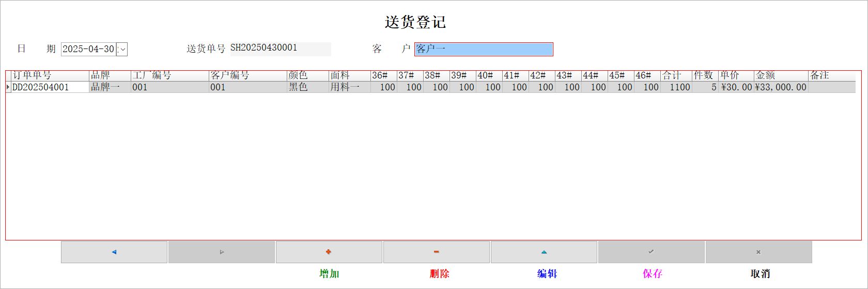This screenshot has height=289, width=868.
Task: Click the 订单单号 column header
Action: point(50,75)
